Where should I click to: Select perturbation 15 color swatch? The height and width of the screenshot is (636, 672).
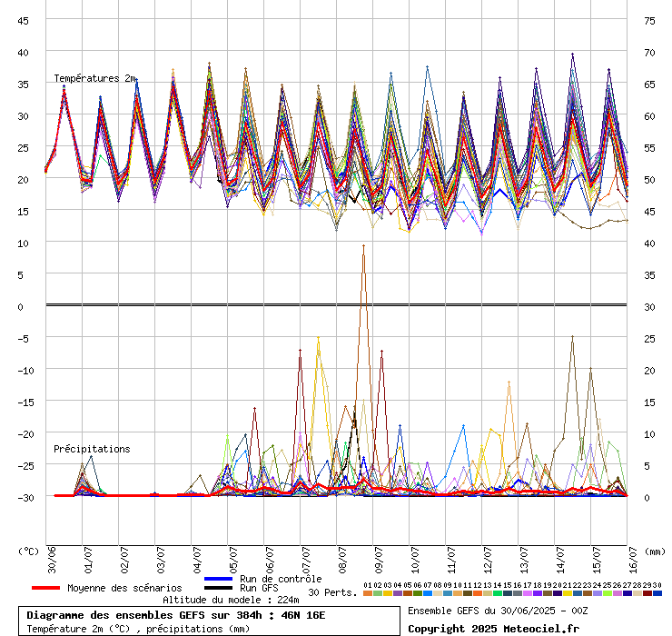point(508,593)
